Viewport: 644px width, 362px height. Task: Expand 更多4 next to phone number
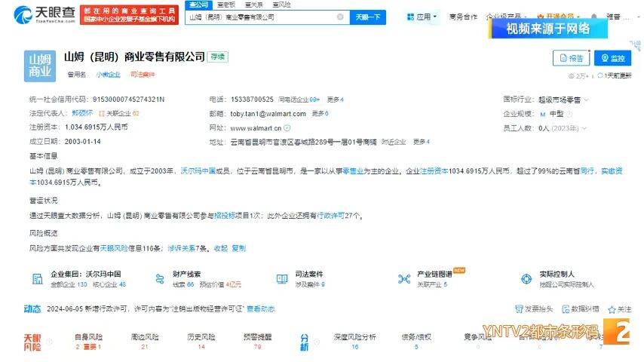click(336, 100)
